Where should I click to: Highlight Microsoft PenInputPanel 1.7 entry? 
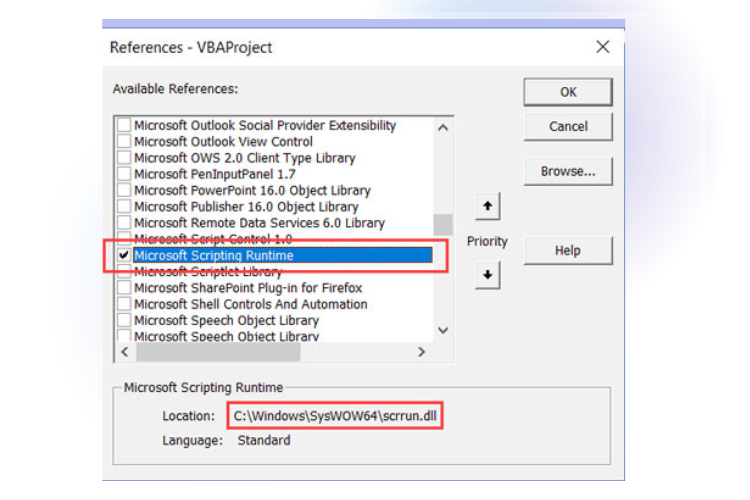(x=216, y=174)
